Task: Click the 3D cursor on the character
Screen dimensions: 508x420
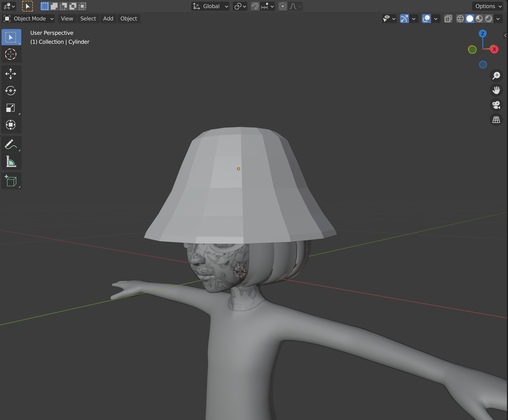Action: pyautogui.click(x=240, y=272)
